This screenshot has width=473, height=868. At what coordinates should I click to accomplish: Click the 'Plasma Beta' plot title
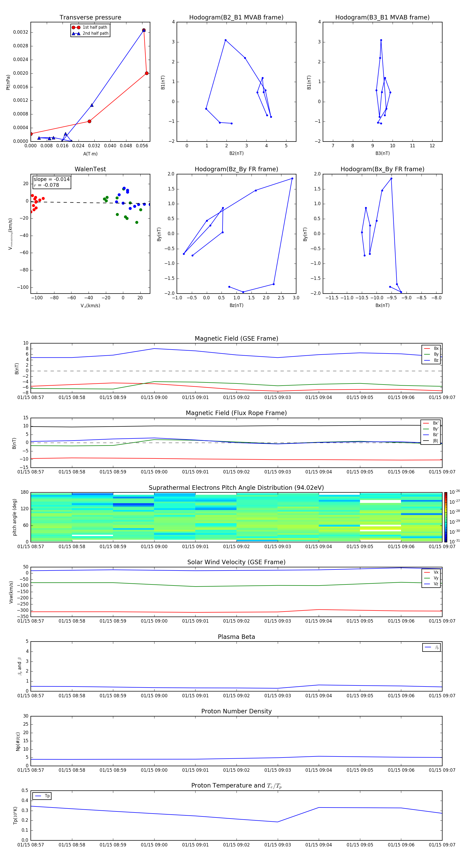coord(236,637)
